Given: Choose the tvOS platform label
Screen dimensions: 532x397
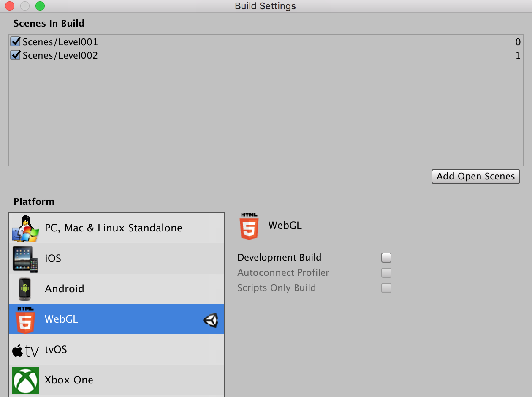Looking at the screenshot, I should pos(56,350).
